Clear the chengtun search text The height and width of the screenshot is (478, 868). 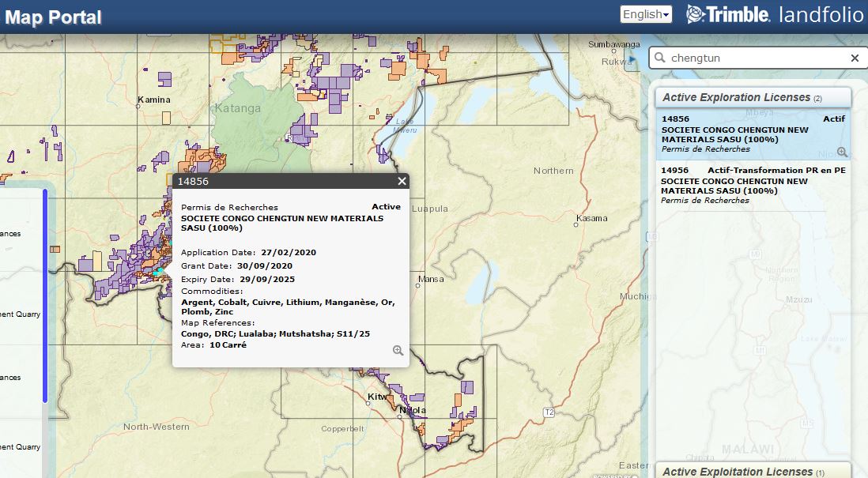pos(855,58)
